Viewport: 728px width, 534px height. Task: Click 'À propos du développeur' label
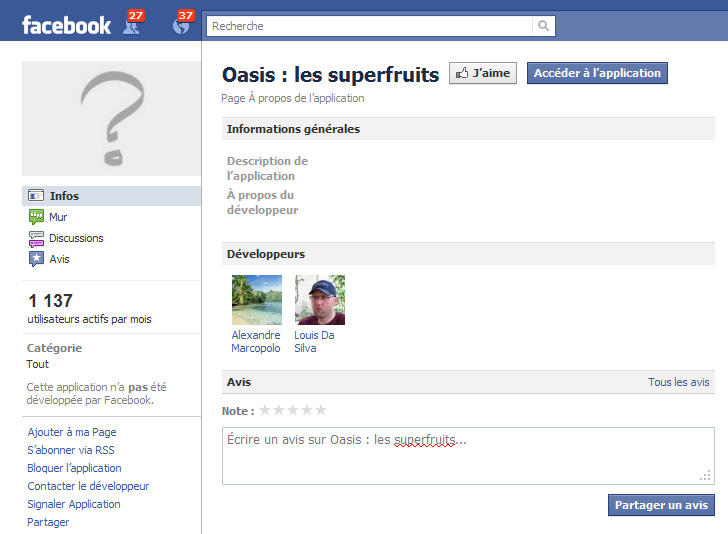262,202
